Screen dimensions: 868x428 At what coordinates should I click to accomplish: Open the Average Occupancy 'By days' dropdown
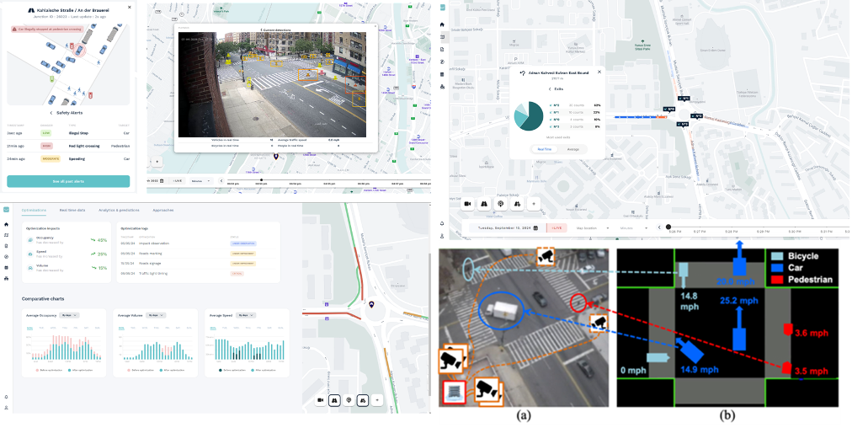click(71, 314)
